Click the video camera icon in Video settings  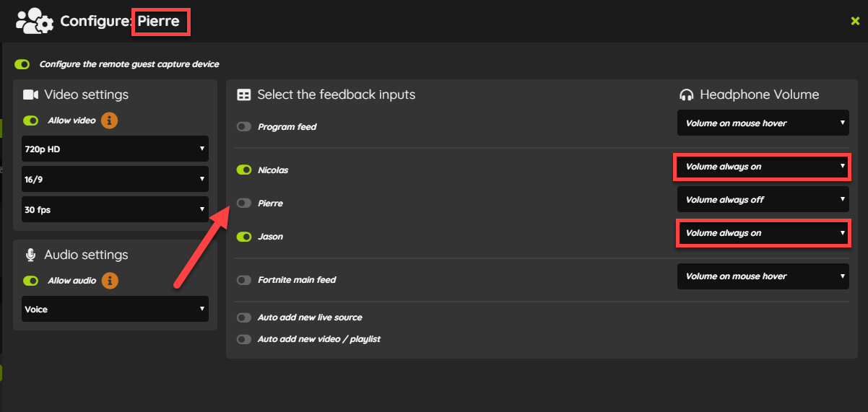(x=30, y=95)
